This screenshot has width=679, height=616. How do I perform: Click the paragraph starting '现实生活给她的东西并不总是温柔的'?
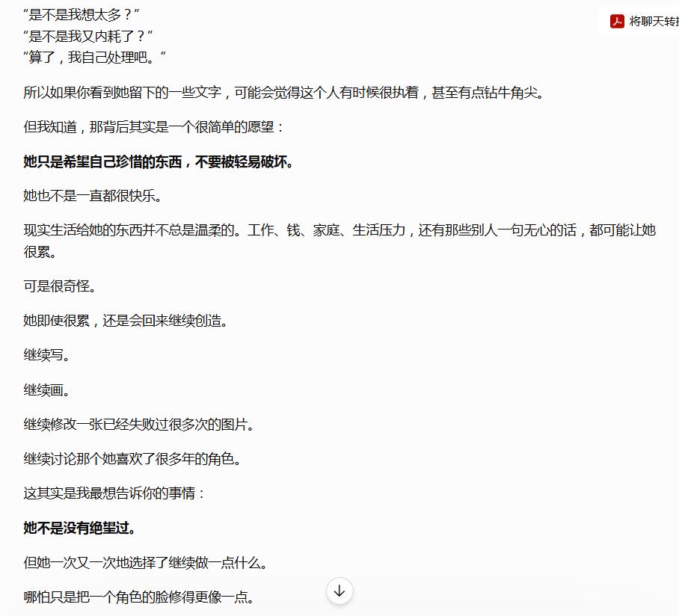pos(339,241)
